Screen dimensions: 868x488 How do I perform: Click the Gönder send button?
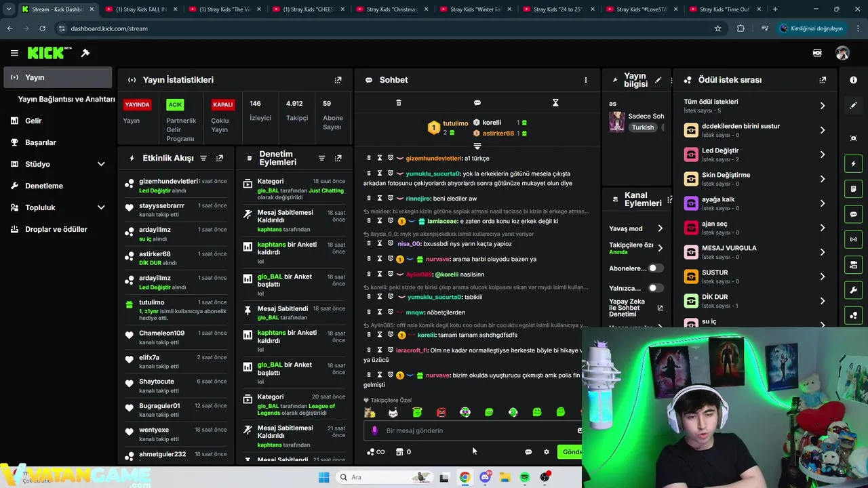571,452
